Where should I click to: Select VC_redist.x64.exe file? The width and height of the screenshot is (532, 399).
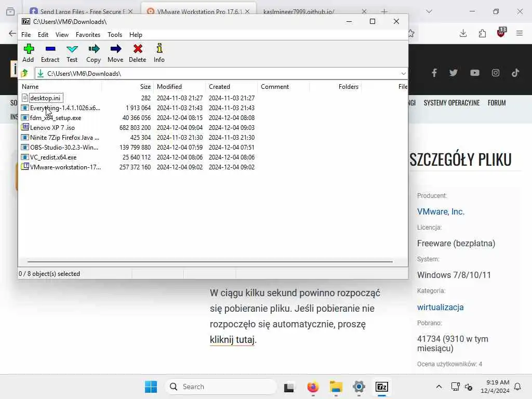point(54,157)
